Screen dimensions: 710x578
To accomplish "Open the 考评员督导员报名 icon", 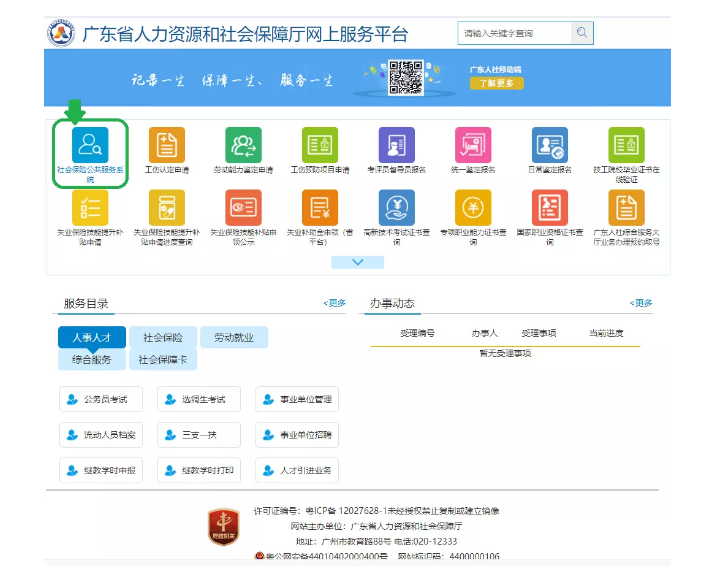I will pyautogui.click(x=397, y=145).
